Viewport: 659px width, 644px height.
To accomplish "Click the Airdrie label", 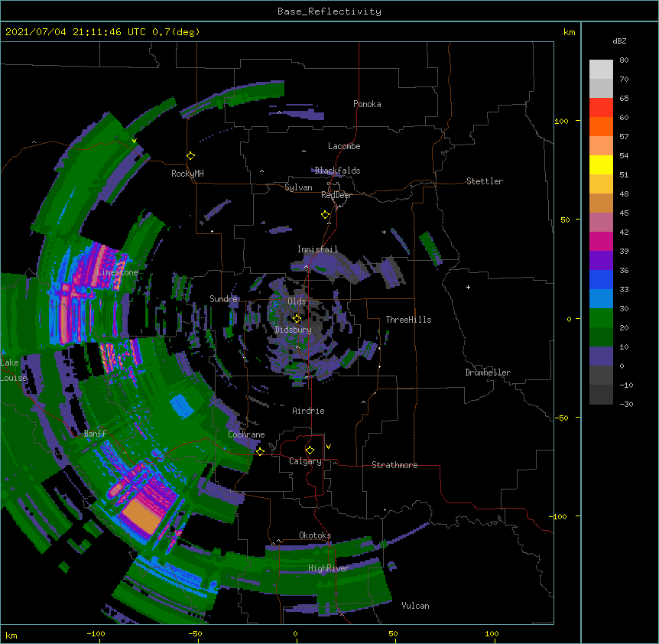I will coord(309,411).
